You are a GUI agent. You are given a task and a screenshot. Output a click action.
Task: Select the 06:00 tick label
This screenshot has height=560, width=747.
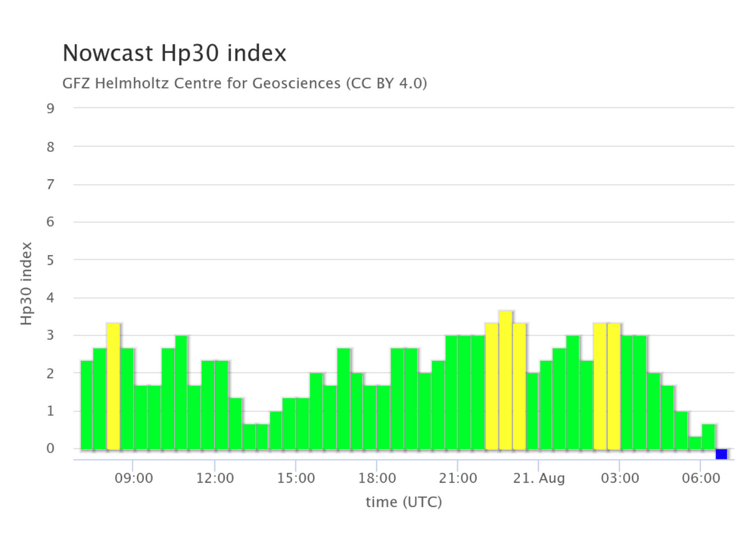point(700,478)
